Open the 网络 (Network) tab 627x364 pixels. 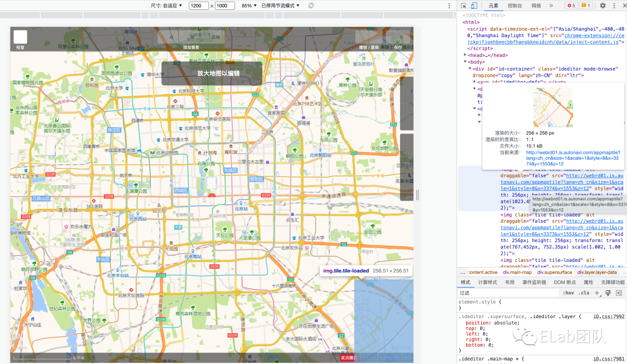(536, 6)
